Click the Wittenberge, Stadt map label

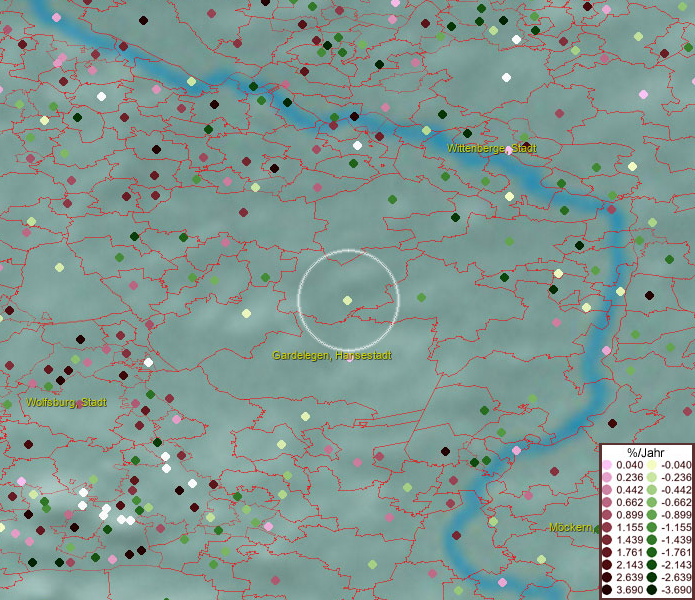pyautogui.click(x=491, y=148)
